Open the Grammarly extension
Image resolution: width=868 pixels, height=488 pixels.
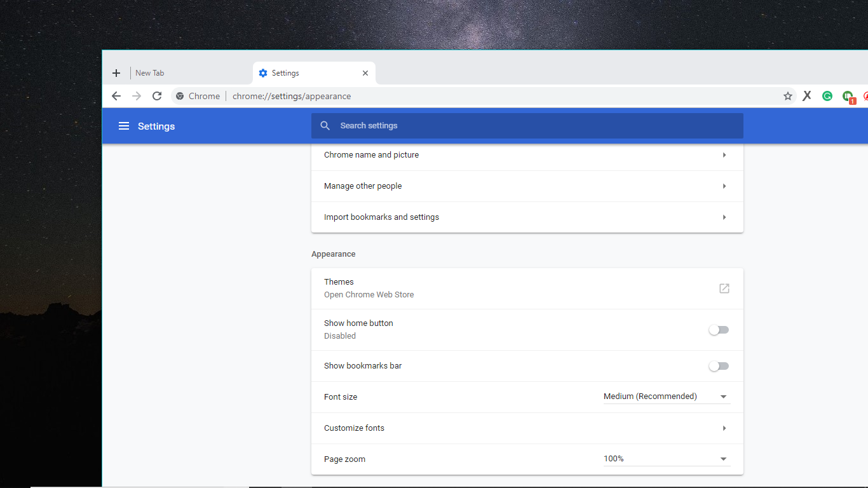pos(827,96)
